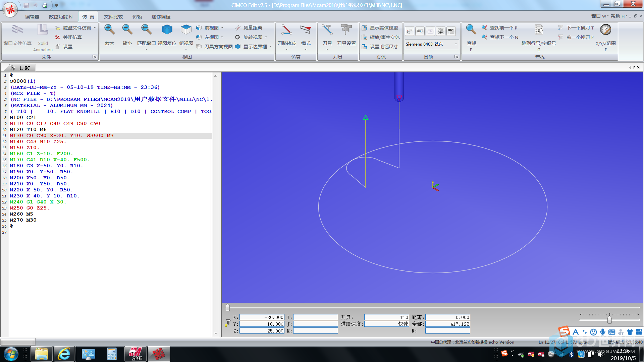Click the Zoom In (放大) magnifier
Viewport: 644px width, 362px height.
pos(109,30)
